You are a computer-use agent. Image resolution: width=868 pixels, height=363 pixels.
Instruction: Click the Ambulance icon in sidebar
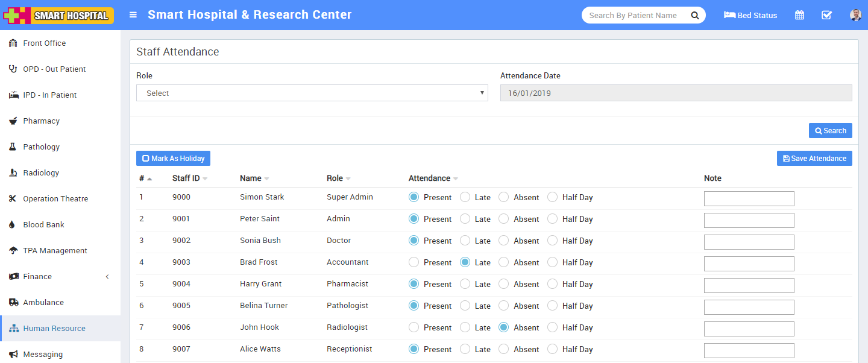[x=13, y=302]
